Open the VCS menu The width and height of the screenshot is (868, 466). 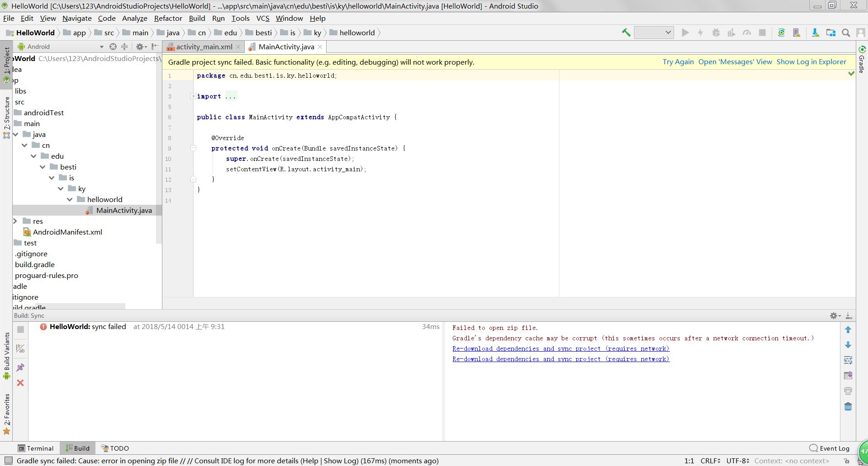(263, 18)
